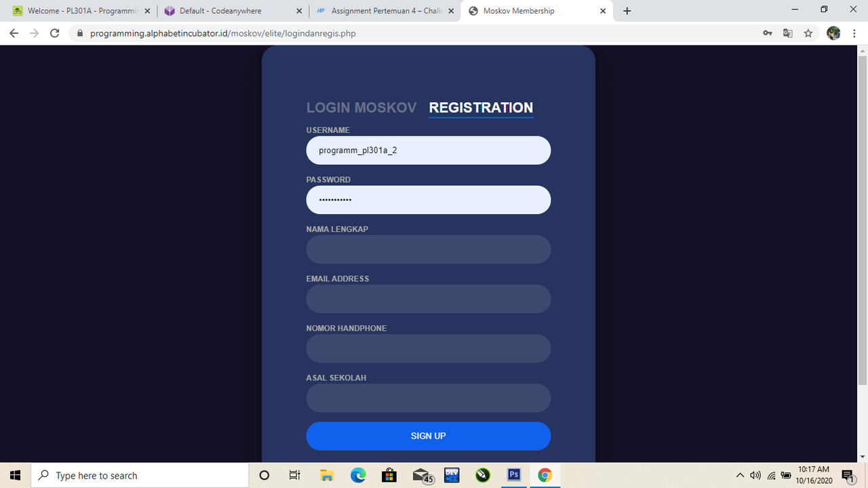Open the saved passwords key icon

(768, 33)
